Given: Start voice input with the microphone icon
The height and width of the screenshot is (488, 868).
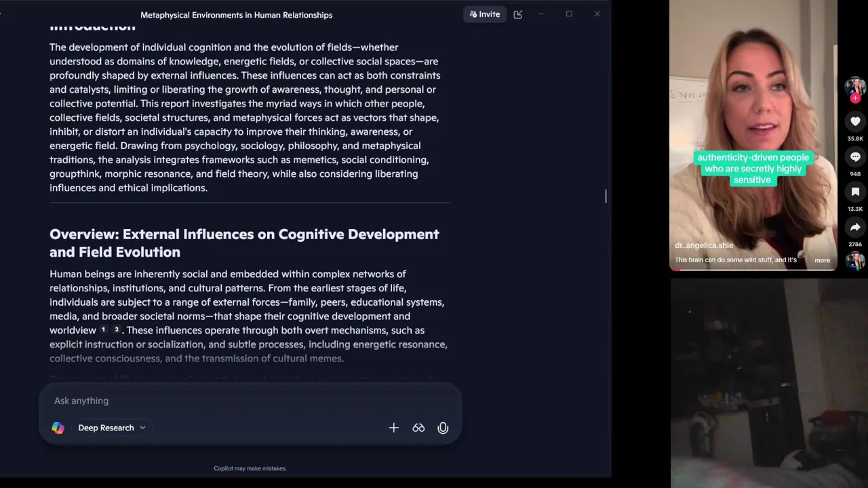Looking at the screenshot, I should 443,428.
